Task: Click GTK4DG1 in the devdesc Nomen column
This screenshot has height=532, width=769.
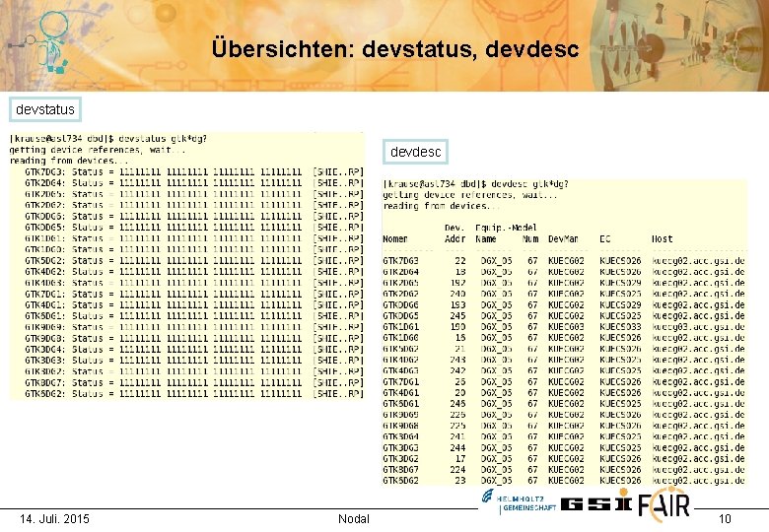Action: (x=400, y=393)
